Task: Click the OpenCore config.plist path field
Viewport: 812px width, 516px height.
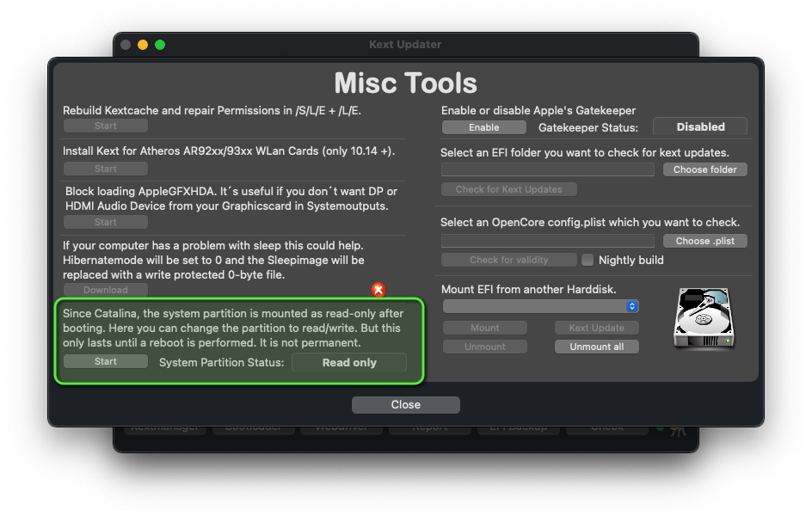Action: click(548, 241)
